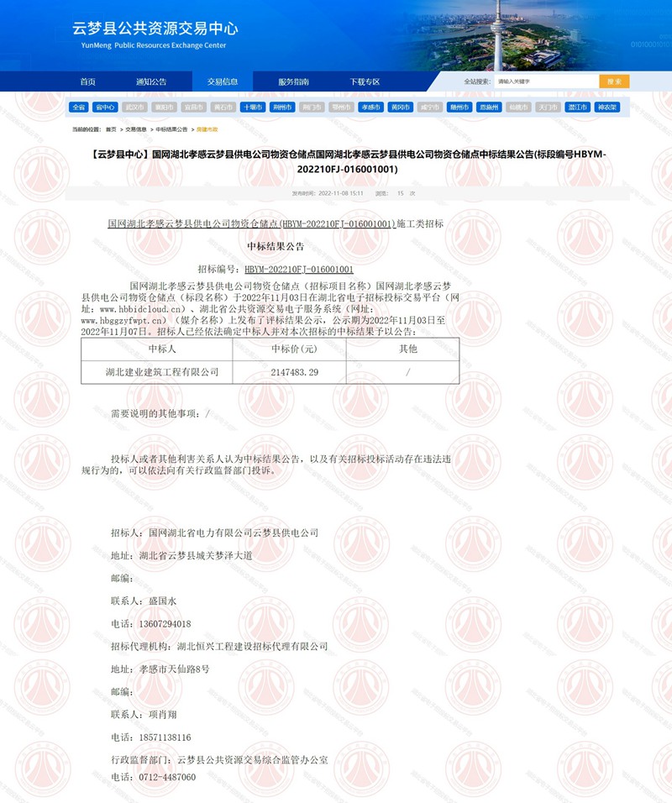Click the announcement headline with HBYM-202210FJ-016001001
Screen dimensions: 672x803
348,161
